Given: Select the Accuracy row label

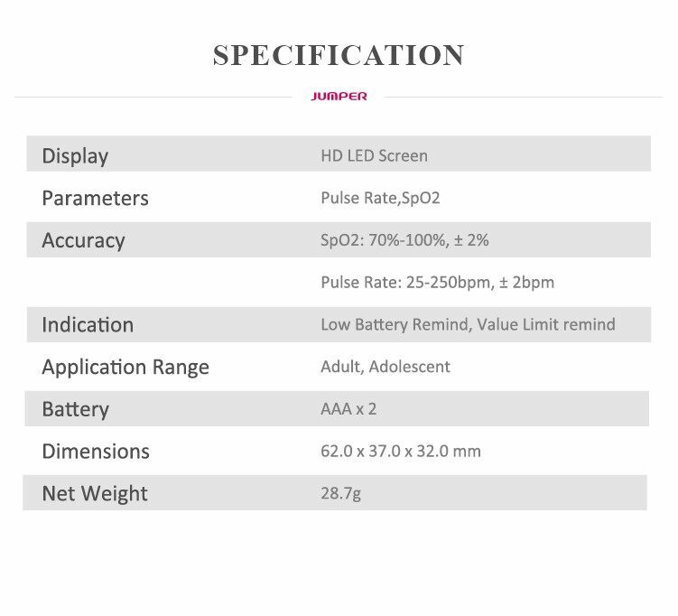Looking at the screenshot, I should tap(83, 240).
